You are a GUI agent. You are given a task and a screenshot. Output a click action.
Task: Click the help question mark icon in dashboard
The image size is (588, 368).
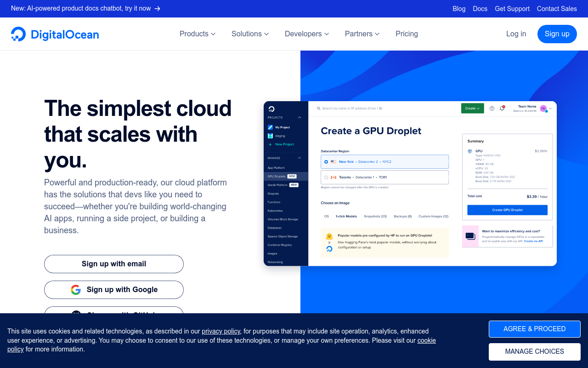click(492, 109)
